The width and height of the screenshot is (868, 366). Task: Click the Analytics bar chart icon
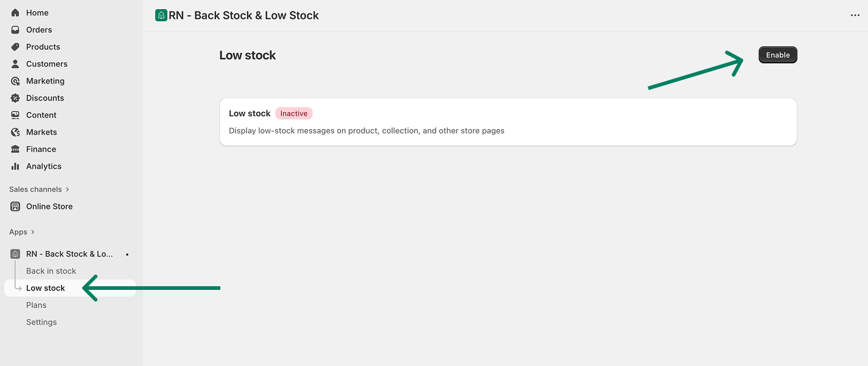coord(15,166)
